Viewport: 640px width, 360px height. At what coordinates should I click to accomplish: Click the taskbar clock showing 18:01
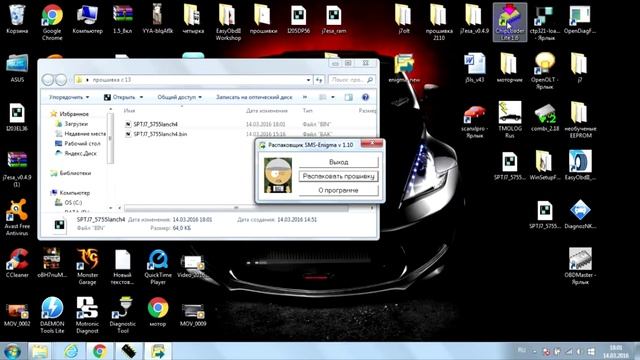[x=616, y=351]
